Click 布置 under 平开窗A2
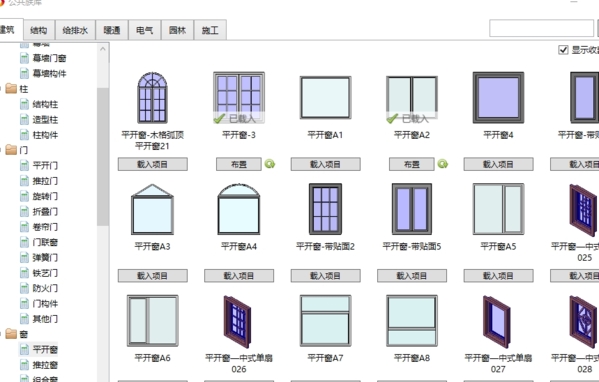Viewport: 599px width, 382px height. pos(412,164)
